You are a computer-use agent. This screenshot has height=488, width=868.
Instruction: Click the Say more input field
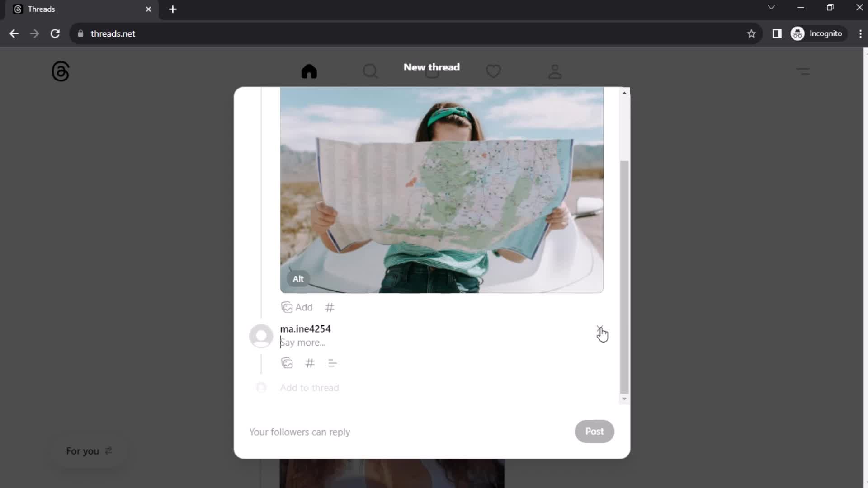[302, 342]
